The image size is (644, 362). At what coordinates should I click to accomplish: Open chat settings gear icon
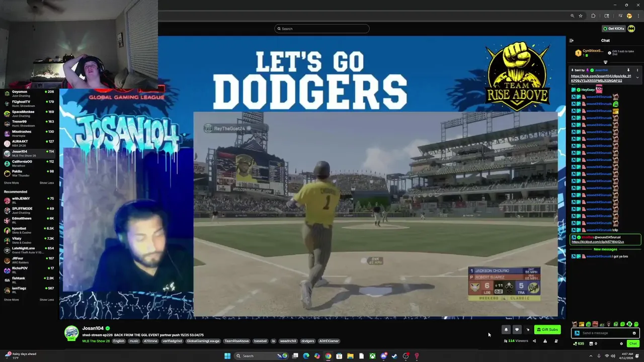click(x=621, y=344)
